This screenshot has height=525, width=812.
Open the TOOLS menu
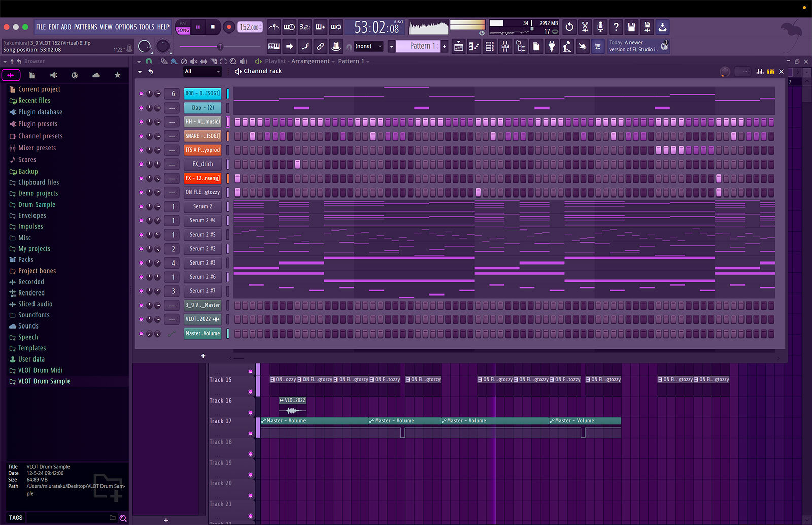coord(146,27)
